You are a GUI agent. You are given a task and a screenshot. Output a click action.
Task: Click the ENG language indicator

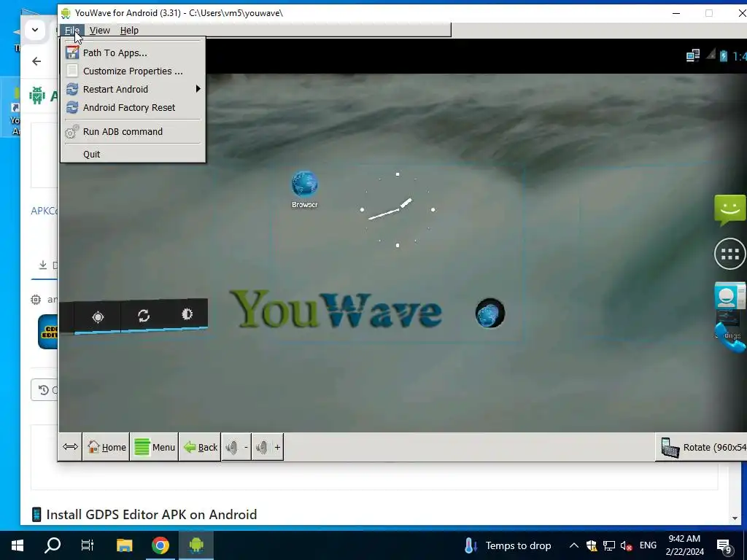pyautogui.click(x=648, y=545)
